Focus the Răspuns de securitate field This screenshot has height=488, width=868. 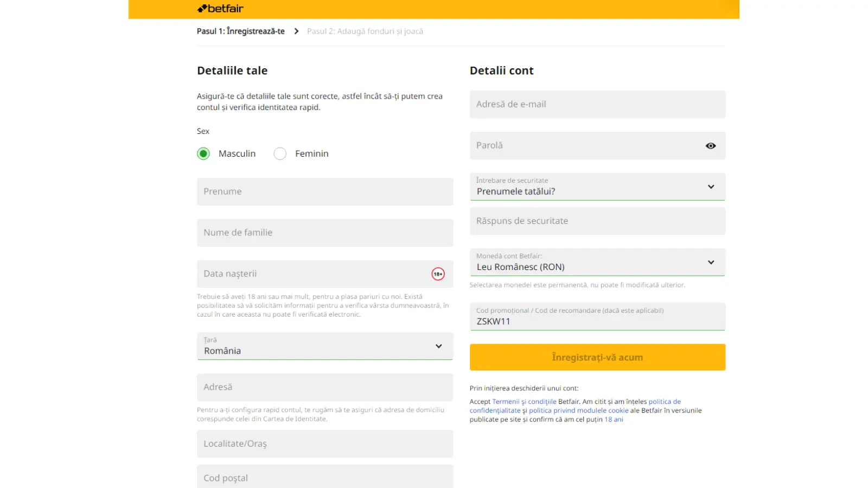click(x=597, y=221)
